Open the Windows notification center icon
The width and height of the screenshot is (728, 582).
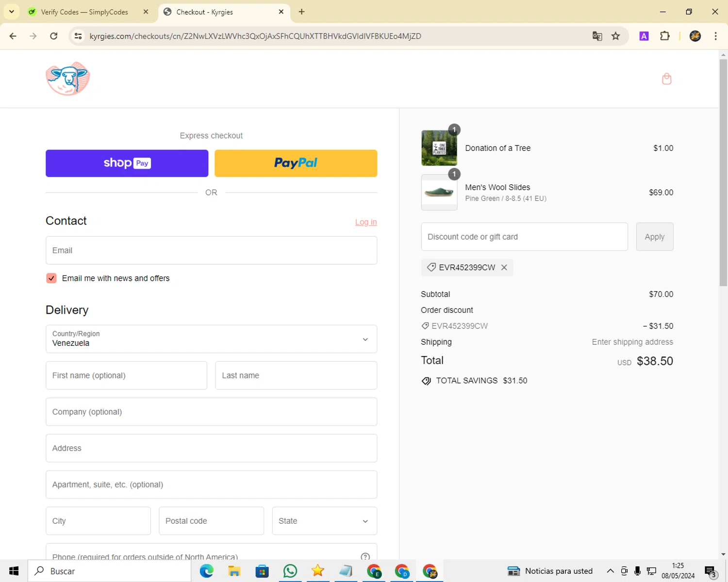711,571
